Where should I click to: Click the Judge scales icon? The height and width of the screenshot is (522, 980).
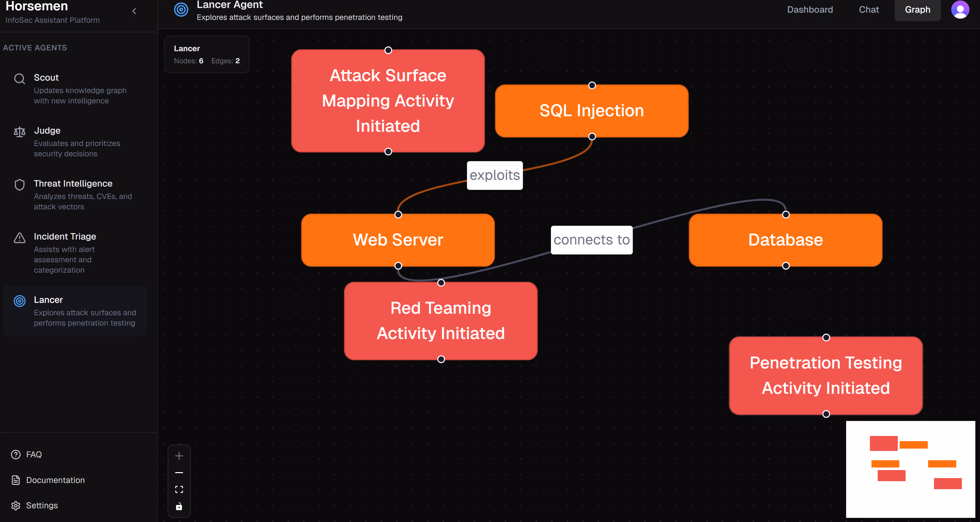tap(19, 132)
